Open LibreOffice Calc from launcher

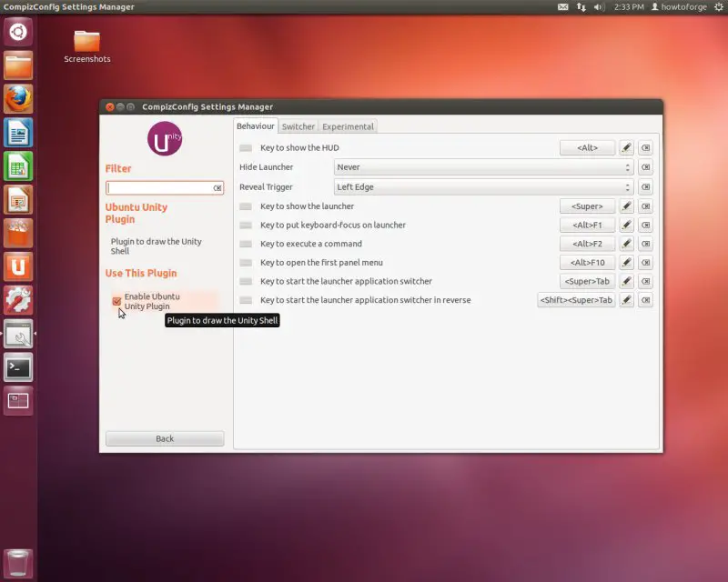point(18,166)
